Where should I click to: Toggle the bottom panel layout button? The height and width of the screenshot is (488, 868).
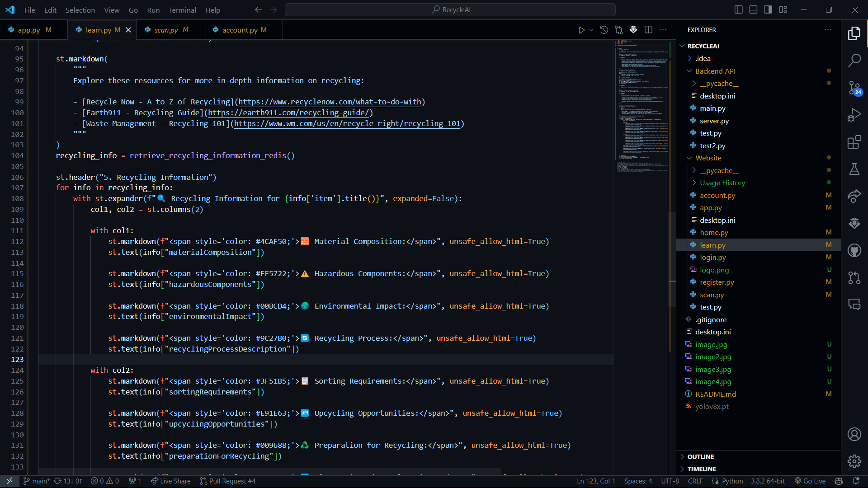pos(753,9)
